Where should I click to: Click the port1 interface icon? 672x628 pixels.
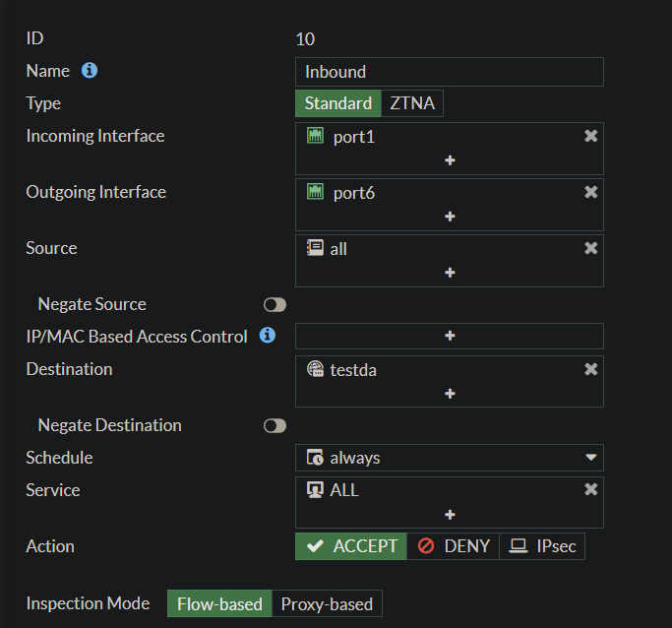click(315, 136)
